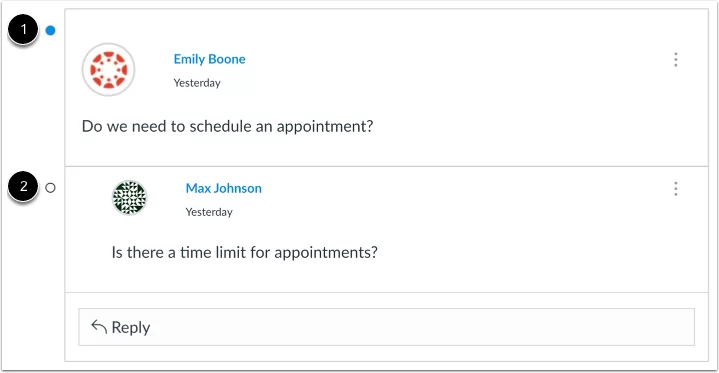Click inside the Reply text box
This screenshot has width=719, height=373.
387,327
